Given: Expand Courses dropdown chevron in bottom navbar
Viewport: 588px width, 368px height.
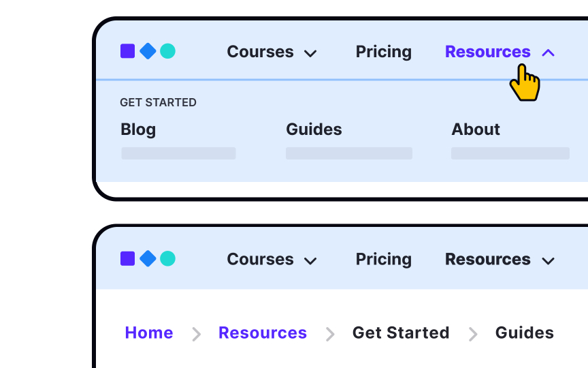Looking at the screenshot, I should [310, 261].
